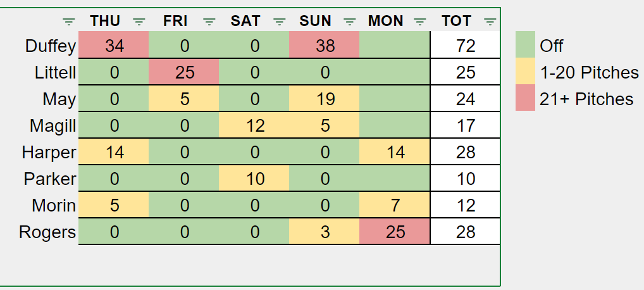This screenshot has width=644, height=290.
Task: Click the SAT column filter icon
Action: [280, 22]
